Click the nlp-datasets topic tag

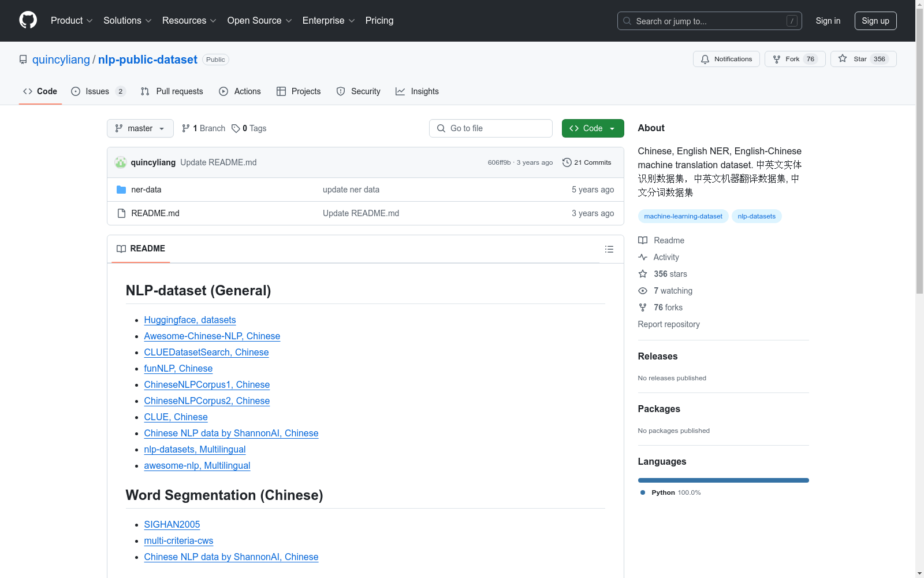point(757,216)
